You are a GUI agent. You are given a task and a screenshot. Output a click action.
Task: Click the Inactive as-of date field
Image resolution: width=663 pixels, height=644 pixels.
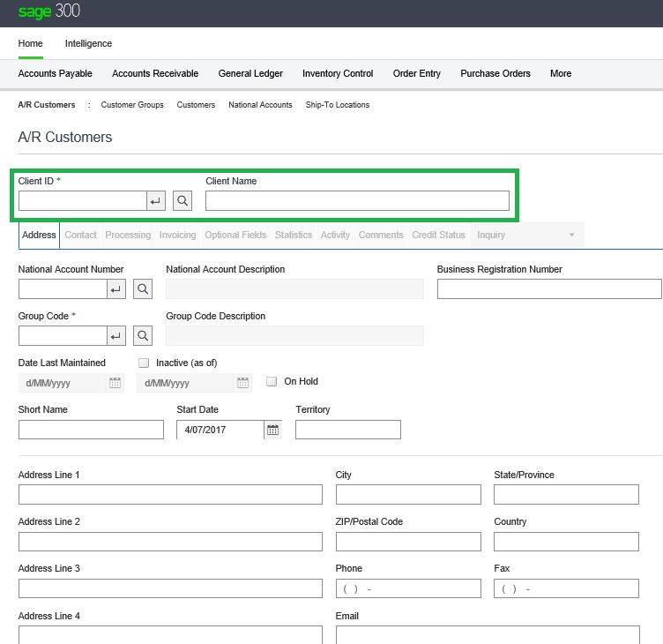[186, 383]
